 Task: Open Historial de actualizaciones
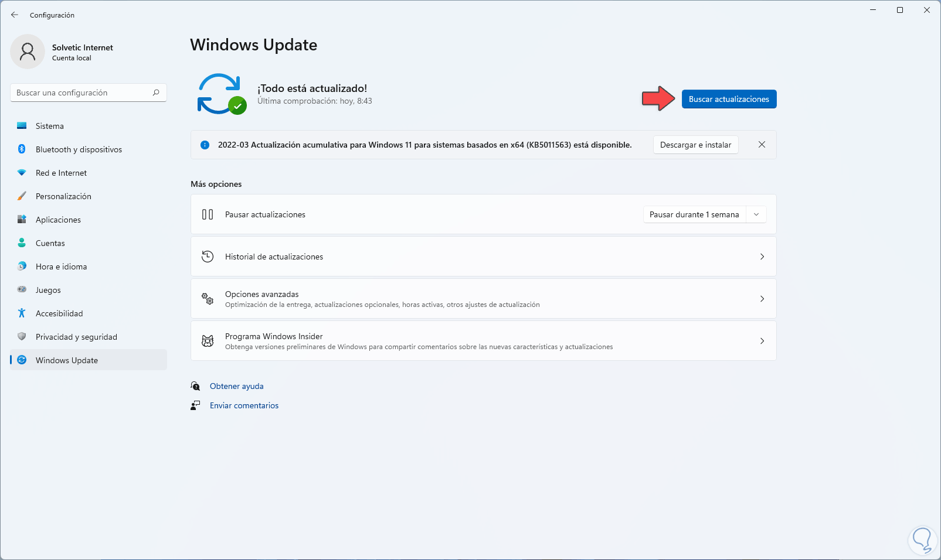coord(484,257)
